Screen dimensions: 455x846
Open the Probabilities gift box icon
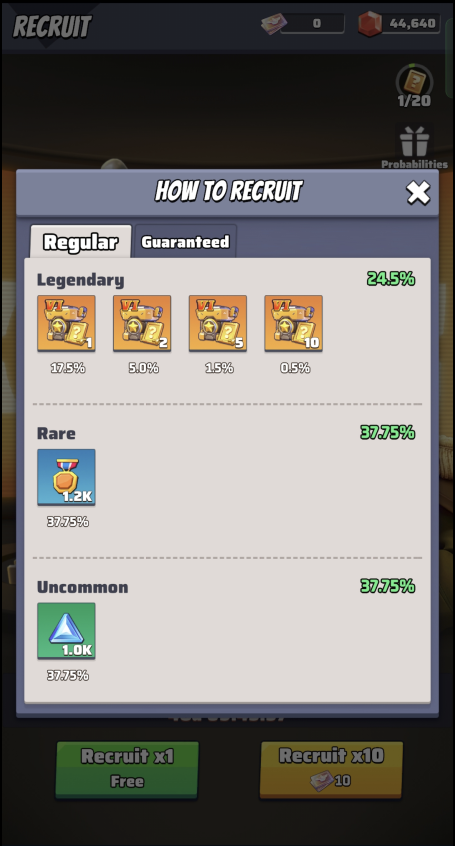[x=415, y=142]
